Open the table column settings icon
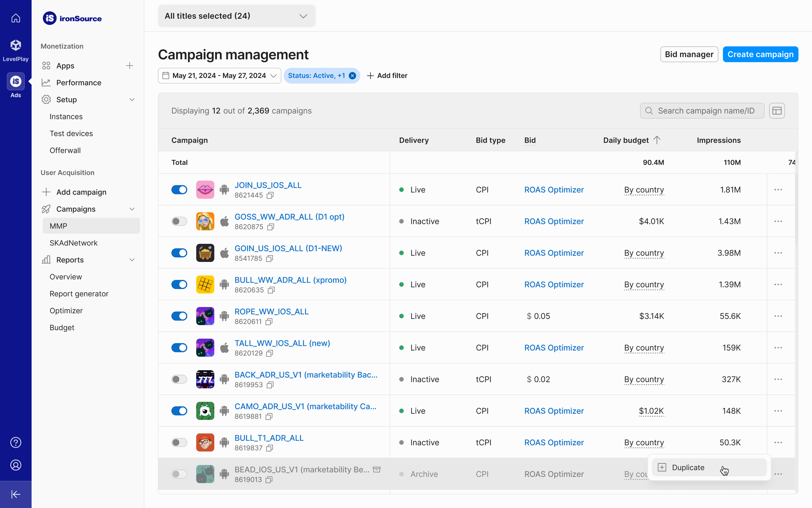812x508 pixels. click(777, 111)
